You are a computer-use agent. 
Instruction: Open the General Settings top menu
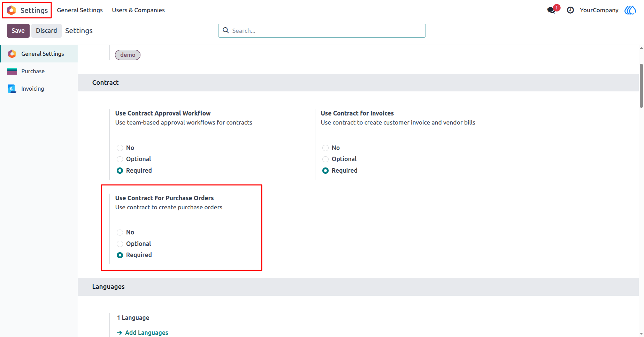pyautogui.click(x=80, y=10)
